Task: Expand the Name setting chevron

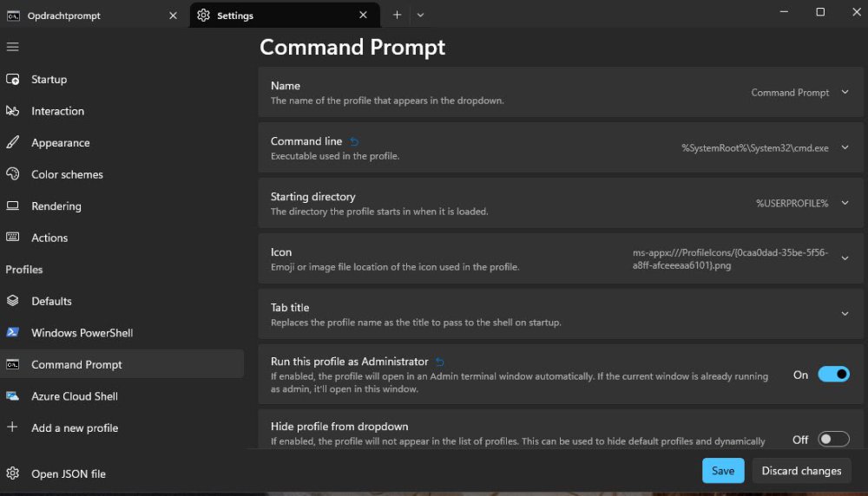Action: tap(845, 93)
